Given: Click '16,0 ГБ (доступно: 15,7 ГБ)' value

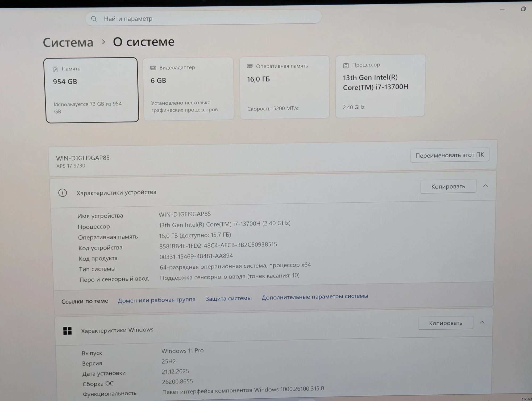Looking at the screenshot, I should click(x=195, y=235).
